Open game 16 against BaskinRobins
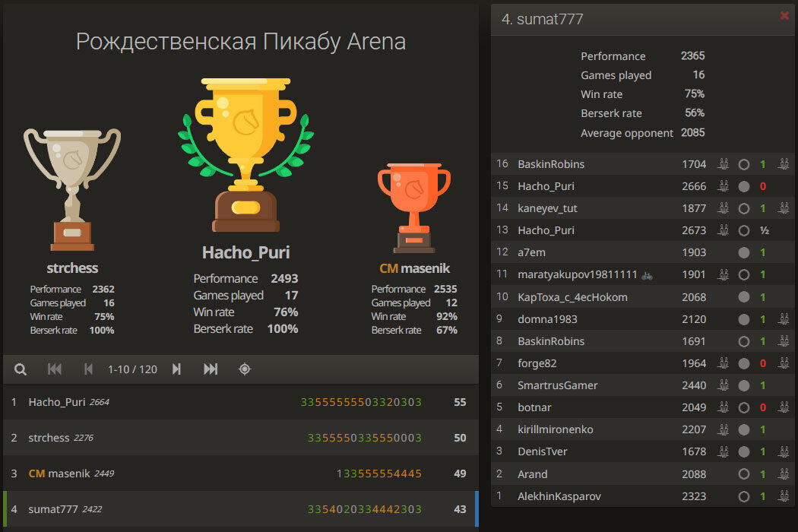The image size is (798, 532). click(642, 164)
